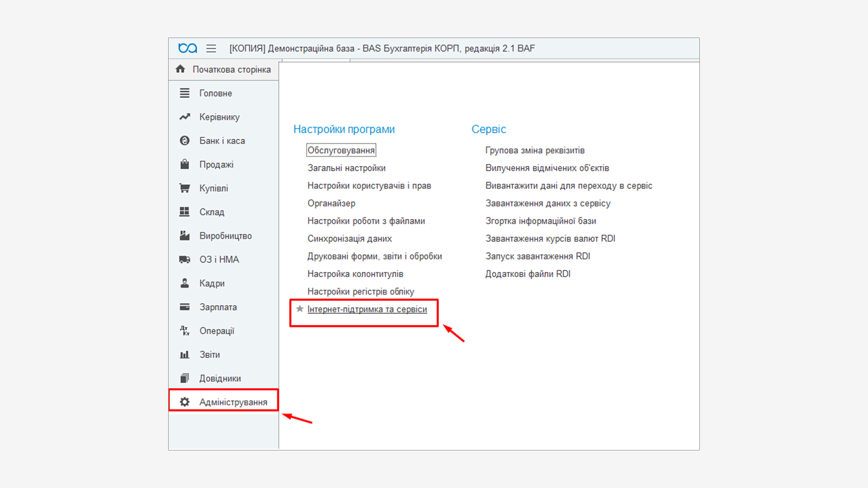Click the Головне list icon
Image resolution: width=868 pixels, height=488 pixels.
tap(184, 93)
